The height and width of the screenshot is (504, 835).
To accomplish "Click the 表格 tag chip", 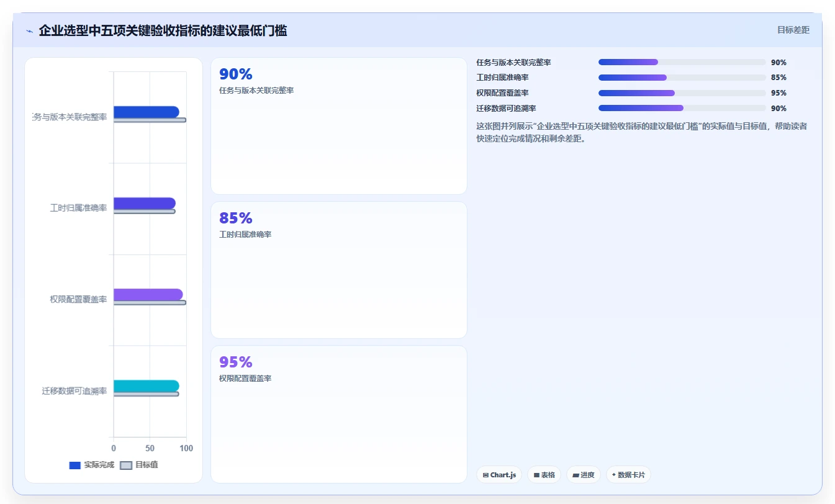I will [544, 475].
